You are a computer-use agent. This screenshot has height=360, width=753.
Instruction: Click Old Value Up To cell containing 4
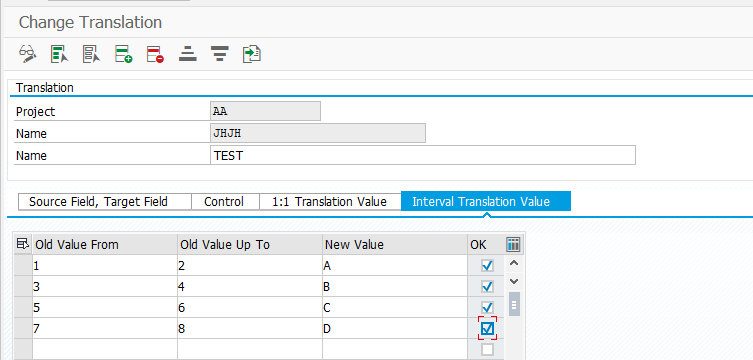coord(250,287)
